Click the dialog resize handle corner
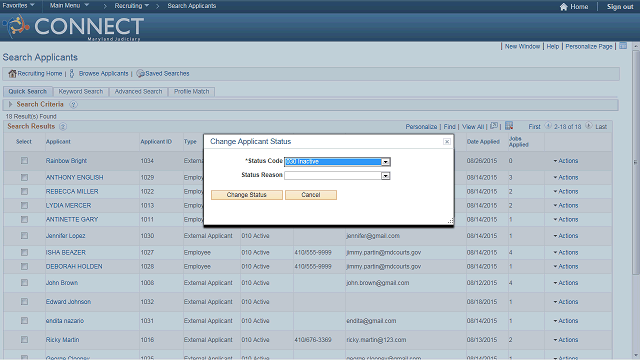Screen dimensions: 640x360 coord(450,221)
